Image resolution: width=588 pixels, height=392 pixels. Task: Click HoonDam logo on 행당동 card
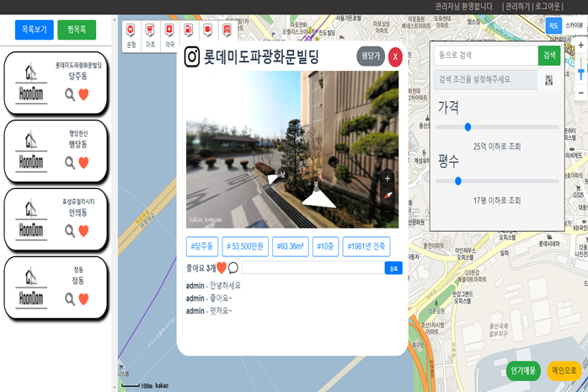tap(31, 152)
